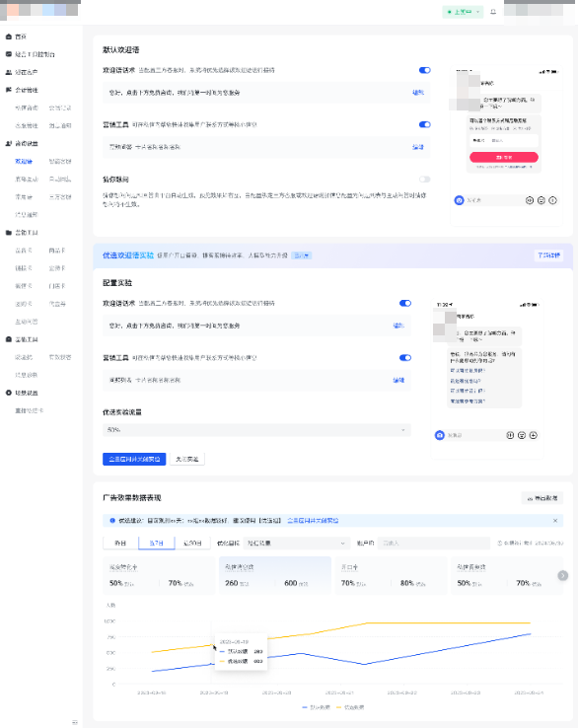Click the gear-circle icon near sidebar bottom

8,393
